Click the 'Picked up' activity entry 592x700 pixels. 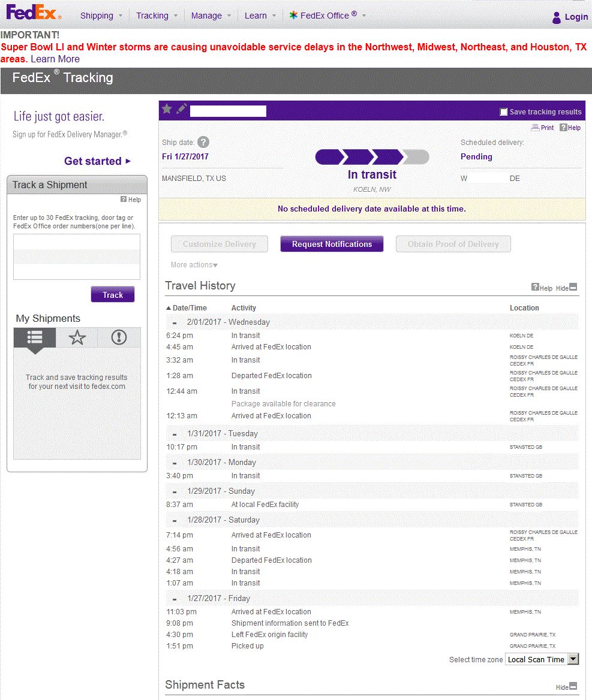click(x=248, y=646)
